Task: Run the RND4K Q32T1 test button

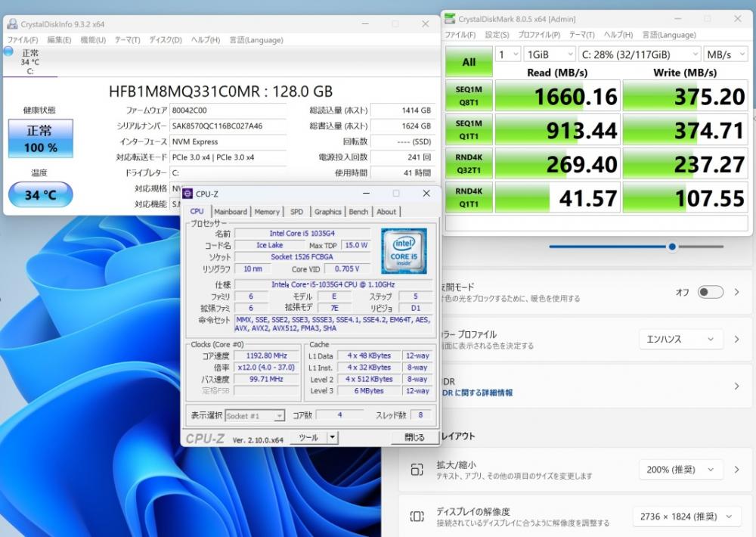Action: [469, 163]
